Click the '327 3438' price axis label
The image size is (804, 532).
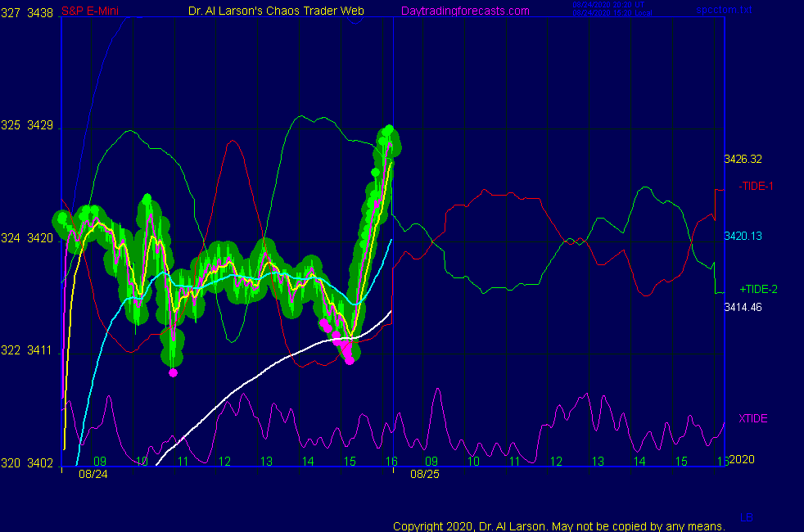tap(27, 13)
